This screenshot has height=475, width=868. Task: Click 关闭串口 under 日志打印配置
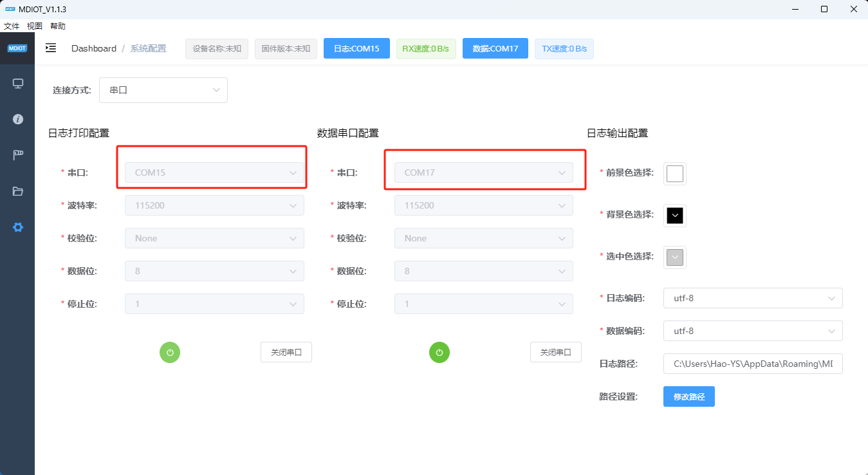point(286,353)
